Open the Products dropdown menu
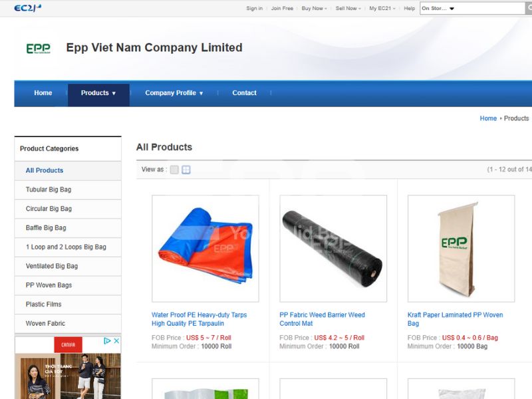532x399 pixels. click(x=98, y=93)
